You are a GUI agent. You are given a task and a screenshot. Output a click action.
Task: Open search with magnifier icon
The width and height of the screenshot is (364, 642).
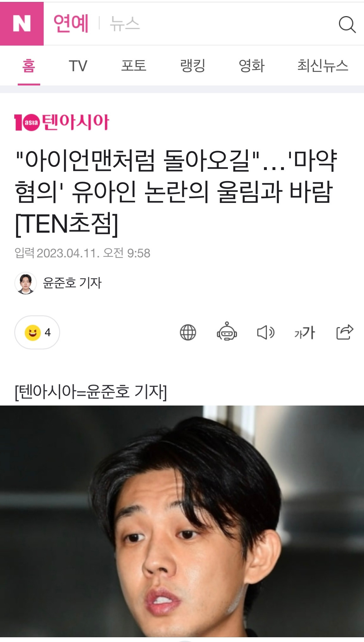(x=347, y=24)
